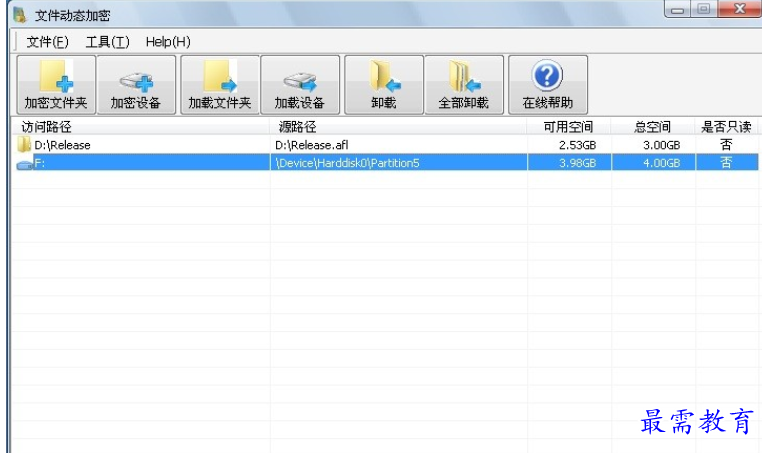Click the 全部卸载 toolbar button

tap(464, 85)
